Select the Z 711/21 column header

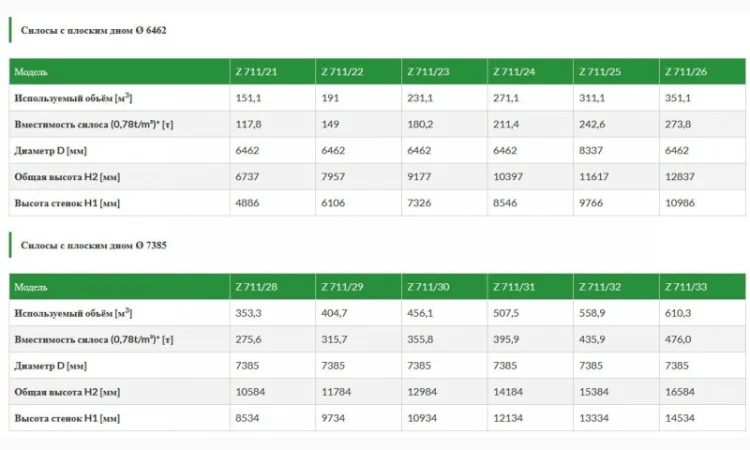257,72
